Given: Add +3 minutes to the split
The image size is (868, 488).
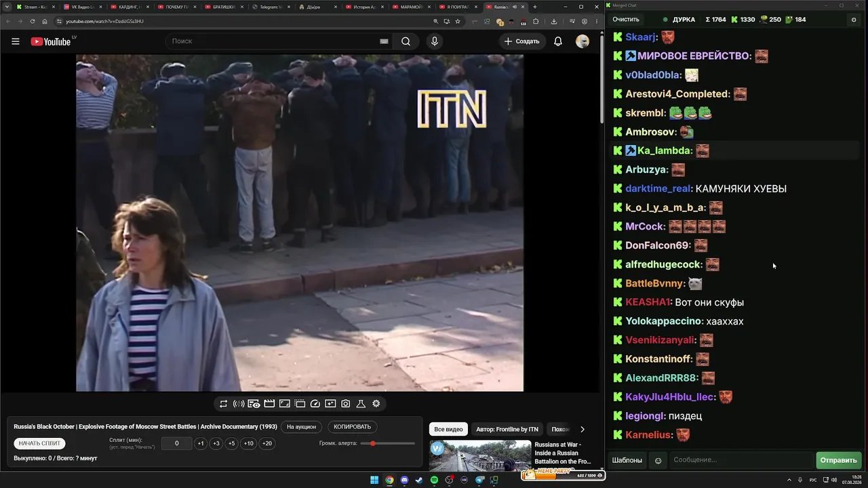Looking at the screenshot, I should click(x=216, y=443).
